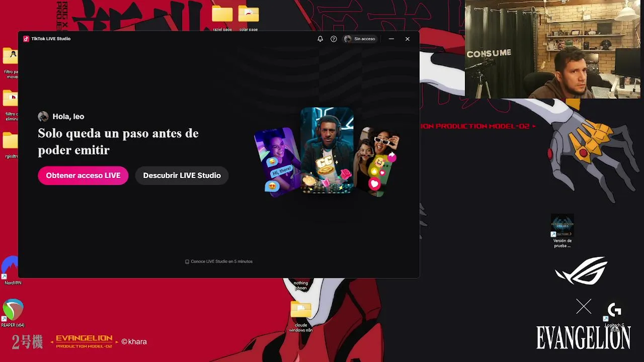644x362 pixels.
Task: Select the claude windows n8n desktop folder
Action: pyautogui.click(x=301, y=317)
